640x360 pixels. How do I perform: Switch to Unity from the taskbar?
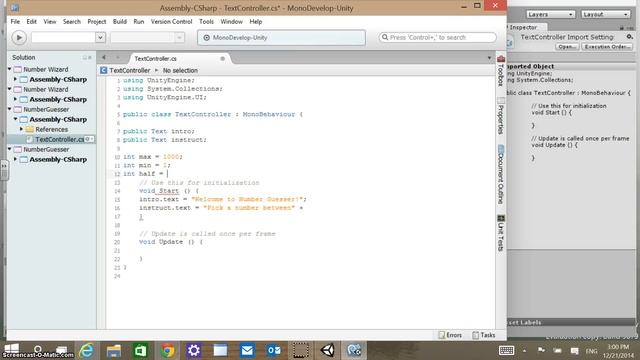point(327,350)
